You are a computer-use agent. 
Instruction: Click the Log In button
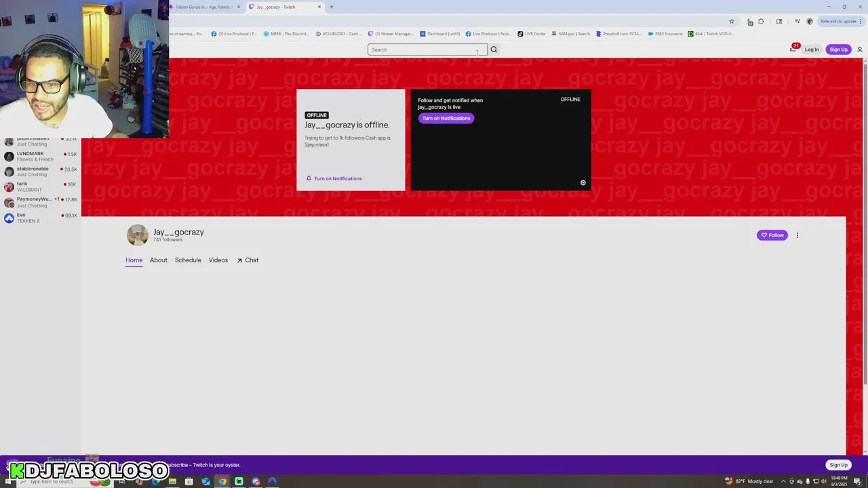click(812, 49)
